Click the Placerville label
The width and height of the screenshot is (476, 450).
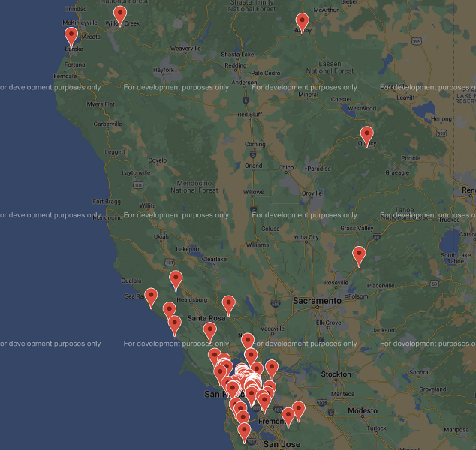[x=381, y=286]
